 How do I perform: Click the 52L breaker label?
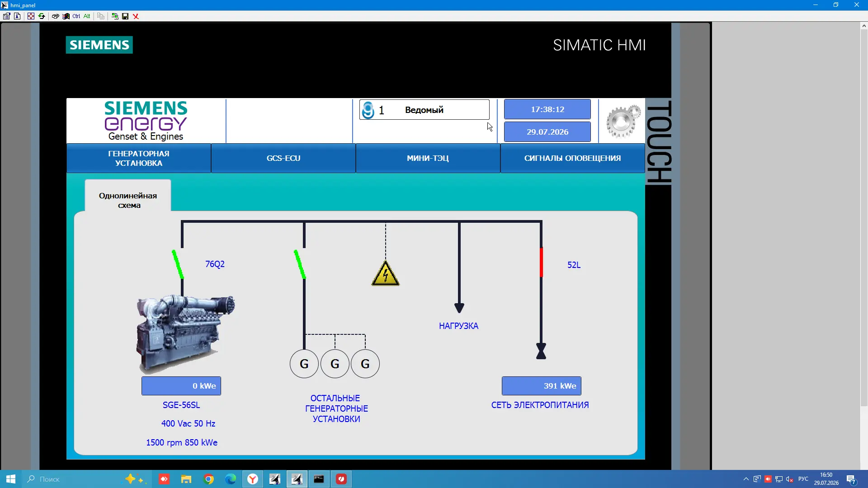click(x=574, y=265)
